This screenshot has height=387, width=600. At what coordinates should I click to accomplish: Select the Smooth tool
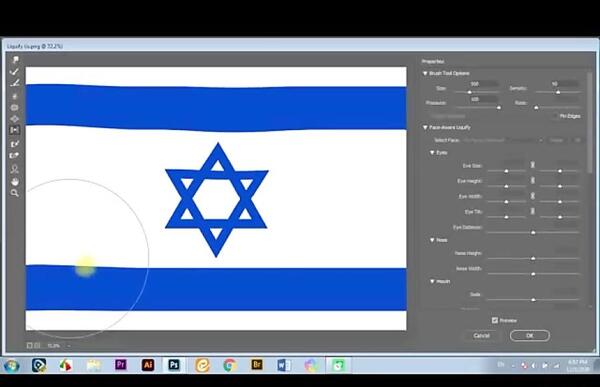tap(15, 83)
